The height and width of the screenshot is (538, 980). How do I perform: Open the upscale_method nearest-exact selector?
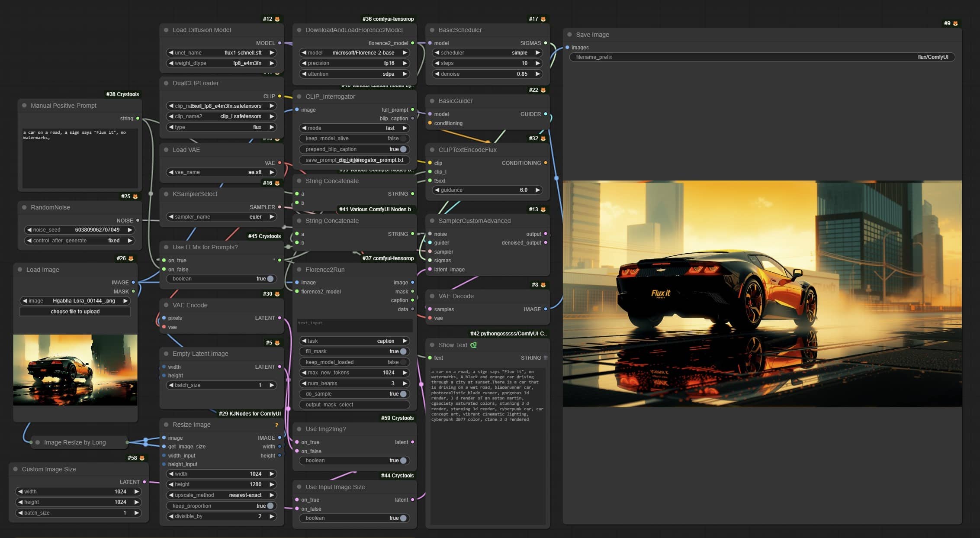(x=221, y=495)
